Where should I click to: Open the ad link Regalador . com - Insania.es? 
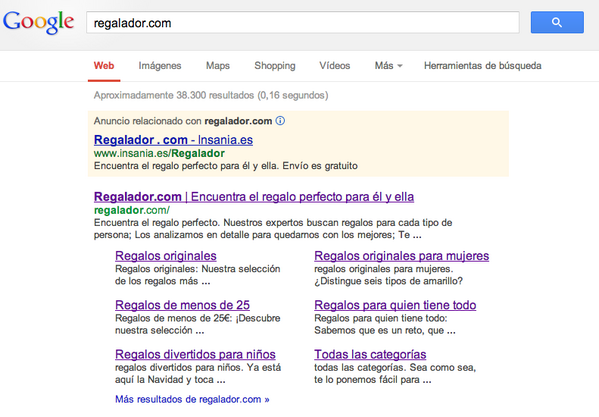click(173, 140)
